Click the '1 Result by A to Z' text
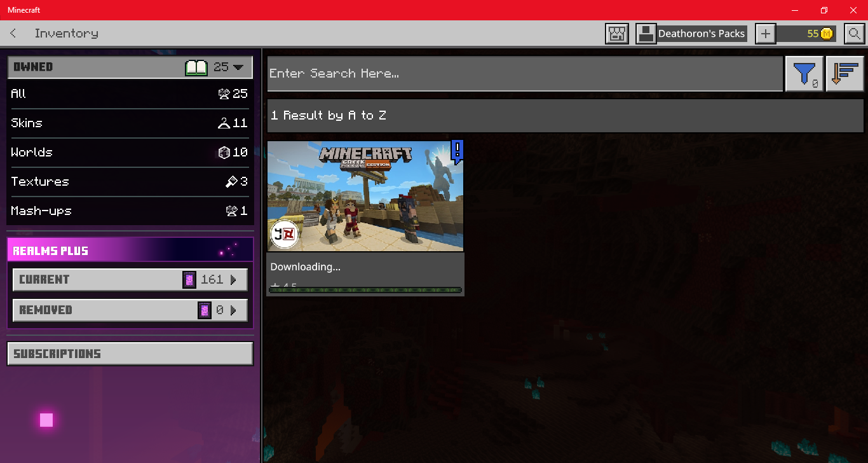Viewport: 868px width, 463px height. [x=329, y=116]
